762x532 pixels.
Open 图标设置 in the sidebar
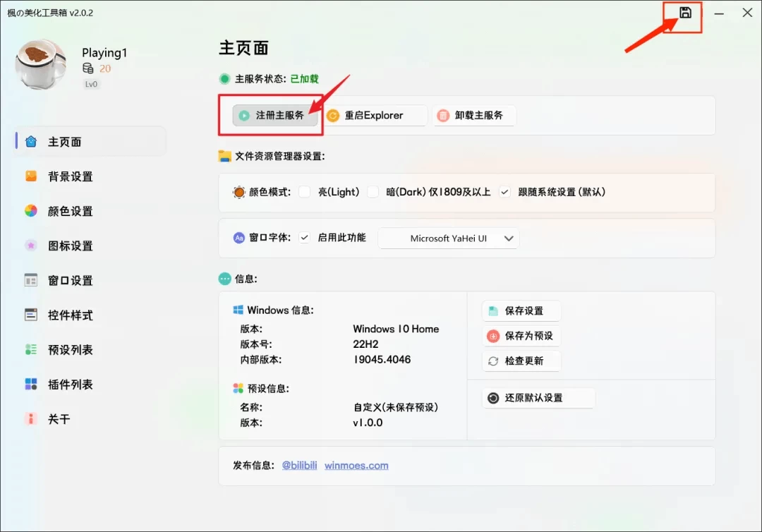point(90,246)
